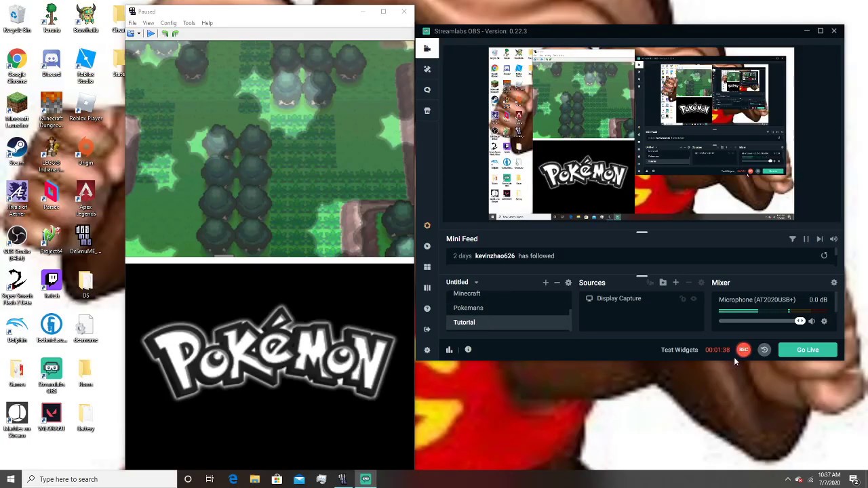Click the taskbar search box

point(100,479)
